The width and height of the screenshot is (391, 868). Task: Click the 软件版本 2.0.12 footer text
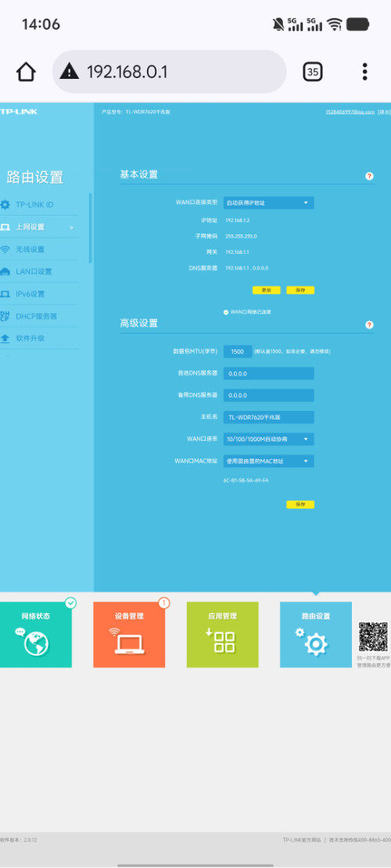(18, 840)
